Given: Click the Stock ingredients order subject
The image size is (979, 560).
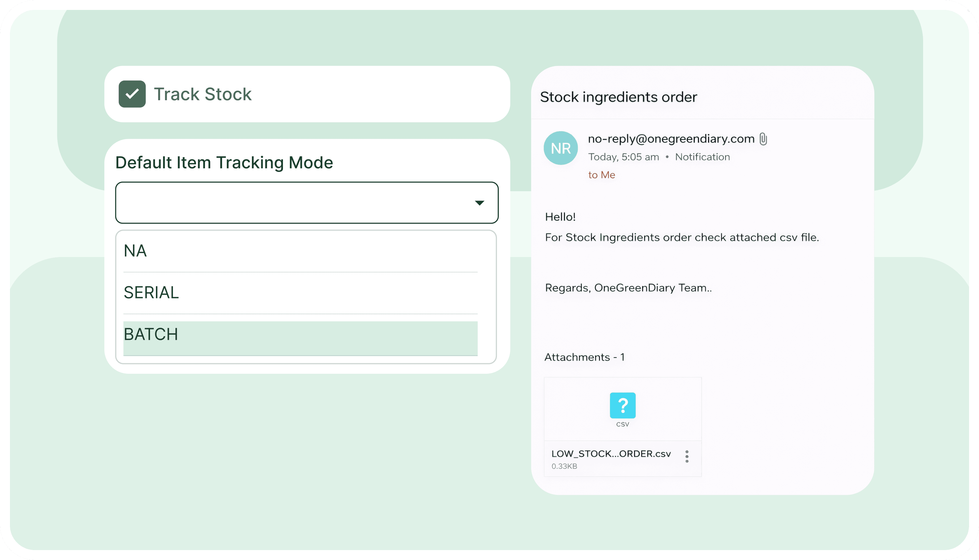Looking at the screenshot, I should 618,97.
